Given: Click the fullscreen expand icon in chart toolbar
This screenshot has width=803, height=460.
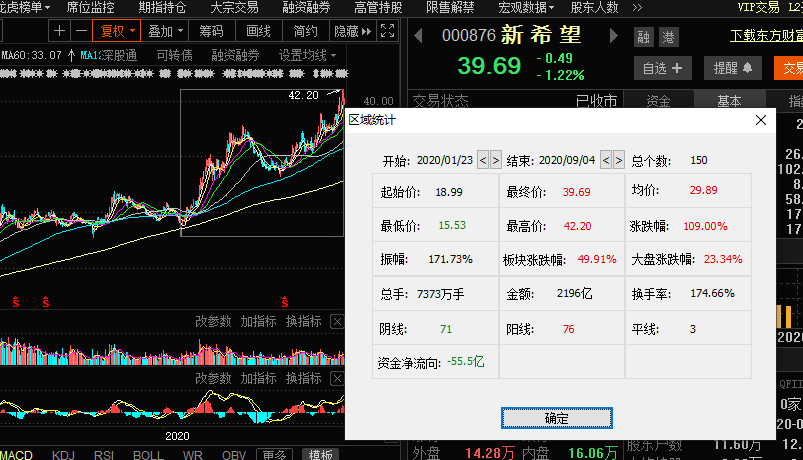Looking at the screenshot, I should click(x=388, y=32).
